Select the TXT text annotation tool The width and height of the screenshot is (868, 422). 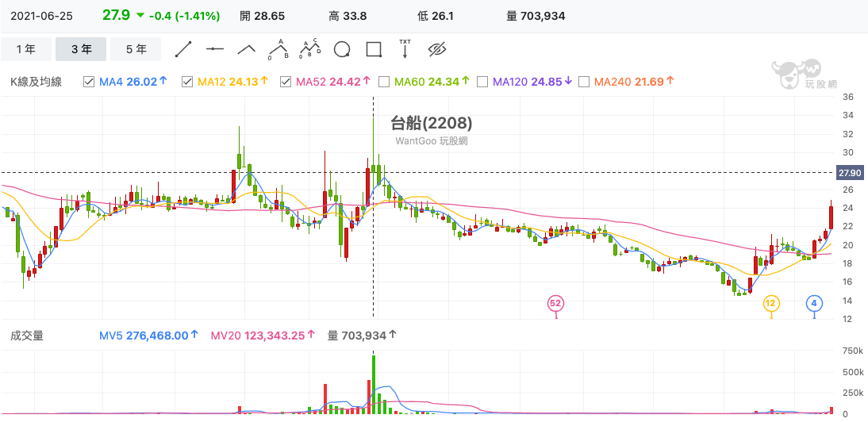point(405,48)
